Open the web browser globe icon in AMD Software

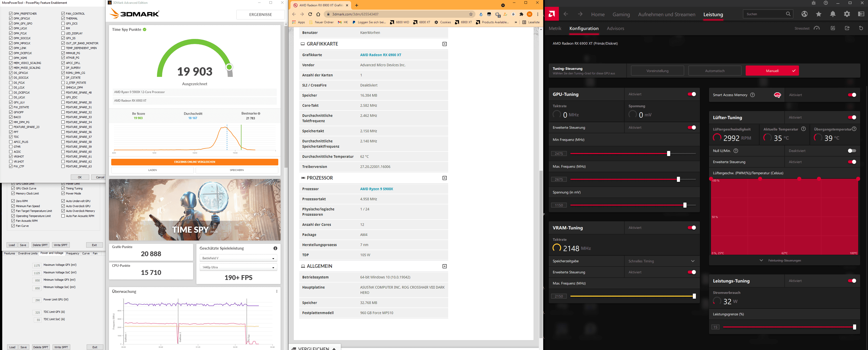tap(805, 14)
